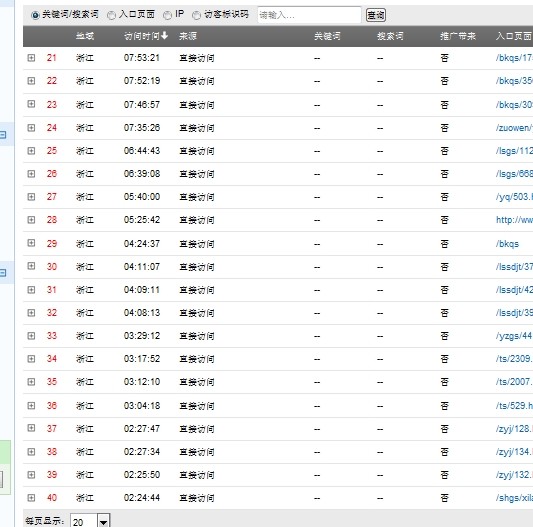Expand details for visitor row 25
This screenshot has height=527, width=533.
click(x=31, y=151)
